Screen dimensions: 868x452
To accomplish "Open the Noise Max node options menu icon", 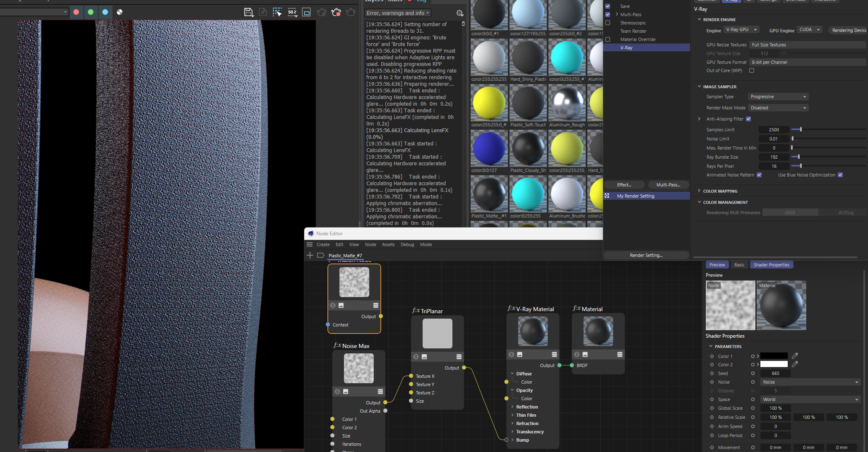I will point(380,392).
